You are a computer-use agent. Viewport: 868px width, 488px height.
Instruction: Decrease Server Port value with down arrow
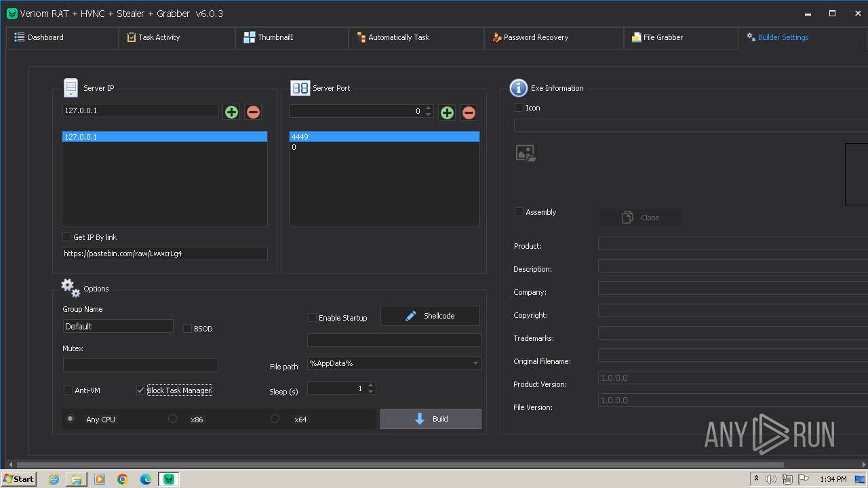pyautogui.click(x=428, y=115)
